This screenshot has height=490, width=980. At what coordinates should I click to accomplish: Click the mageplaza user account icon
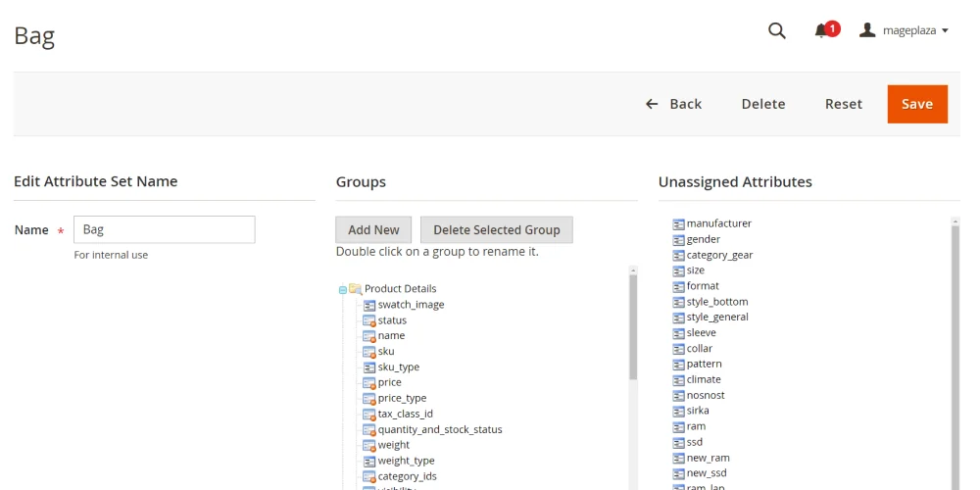(x=867, y=30)
